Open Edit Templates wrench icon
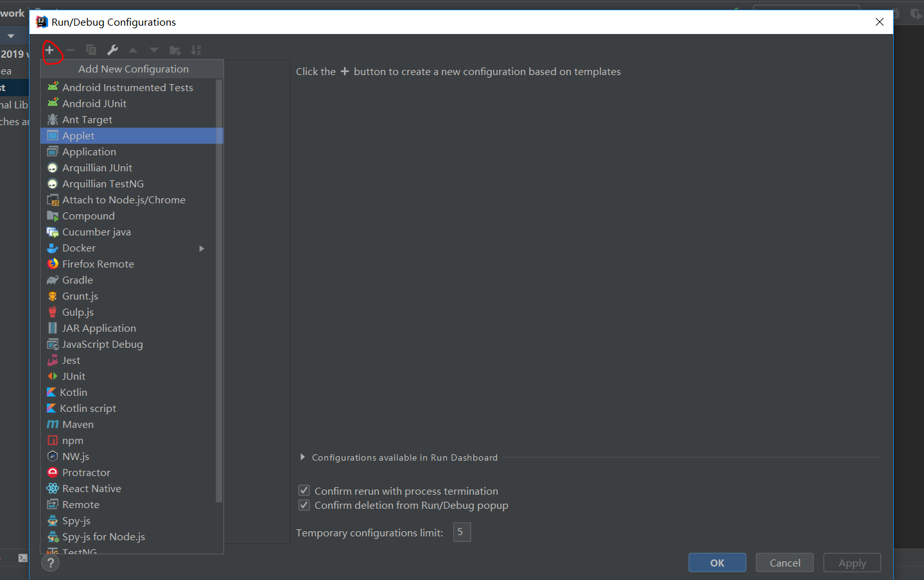 (x=112, y=50)
